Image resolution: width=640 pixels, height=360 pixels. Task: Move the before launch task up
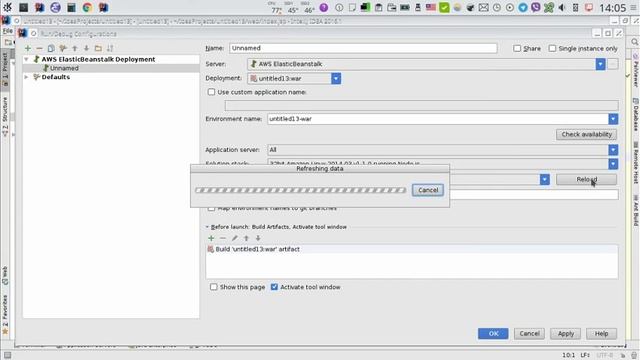coord(246,238)
